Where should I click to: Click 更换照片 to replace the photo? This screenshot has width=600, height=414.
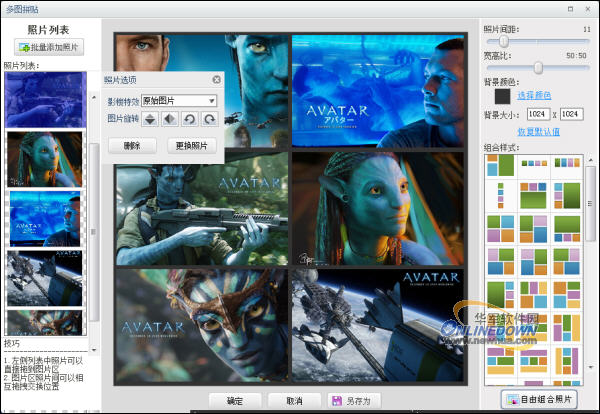pyautogui.click(x=191, y=145)
